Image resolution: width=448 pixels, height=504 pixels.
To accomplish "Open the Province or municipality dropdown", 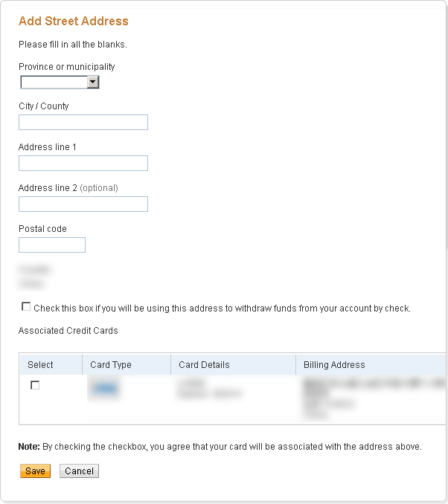I will [x=60, y=83].
